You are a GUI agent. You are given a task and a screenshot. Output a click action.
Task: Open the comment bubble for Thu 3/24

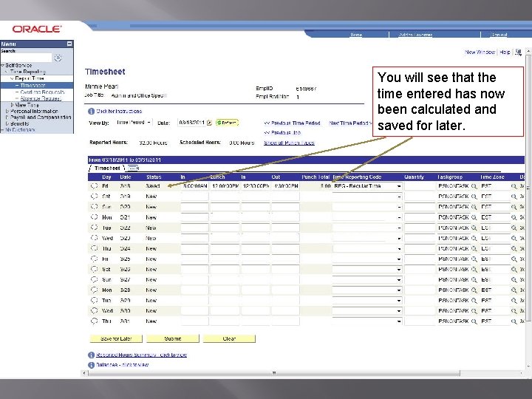(95, 248)
